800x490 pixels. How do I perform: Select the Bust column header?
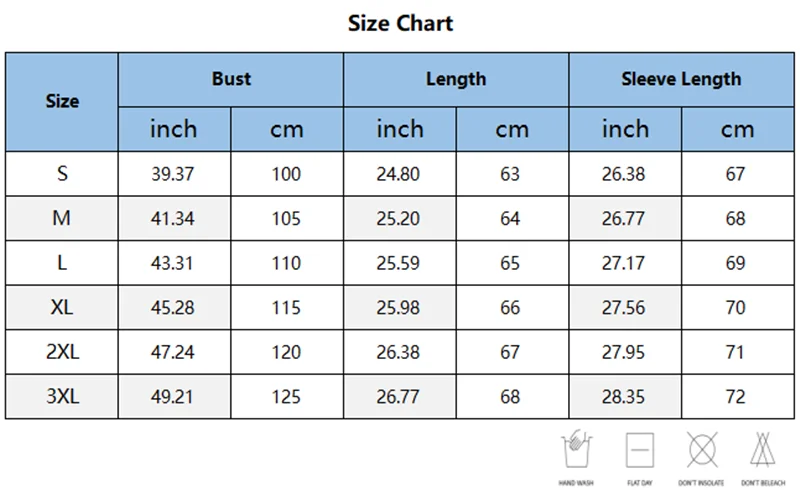coord(231,80)
